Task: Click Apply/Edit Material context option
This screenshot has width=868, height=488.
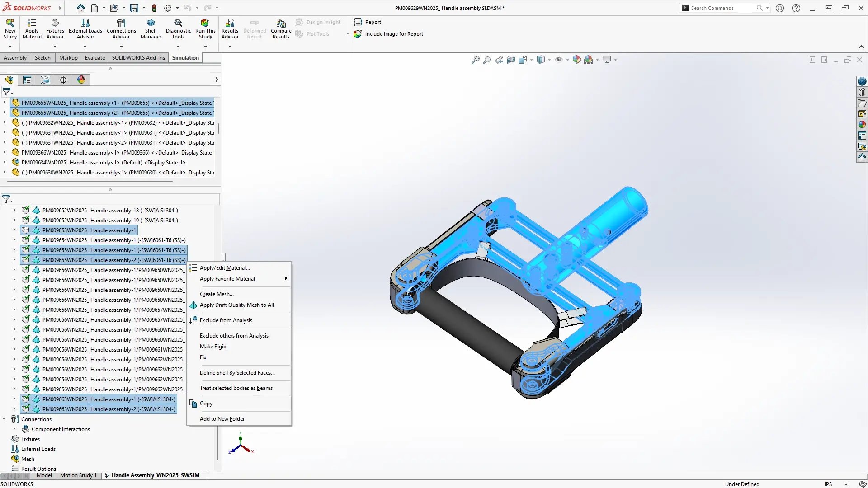Action: point(225,267)
